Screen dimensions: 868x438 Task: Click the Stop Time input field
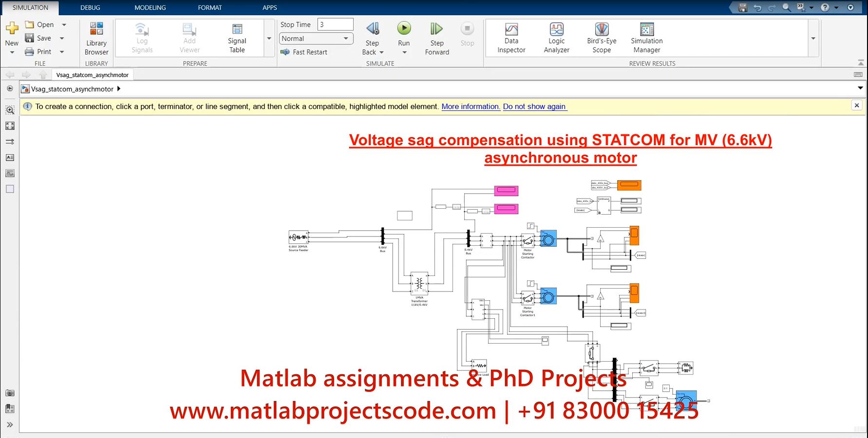coord(335,24)
